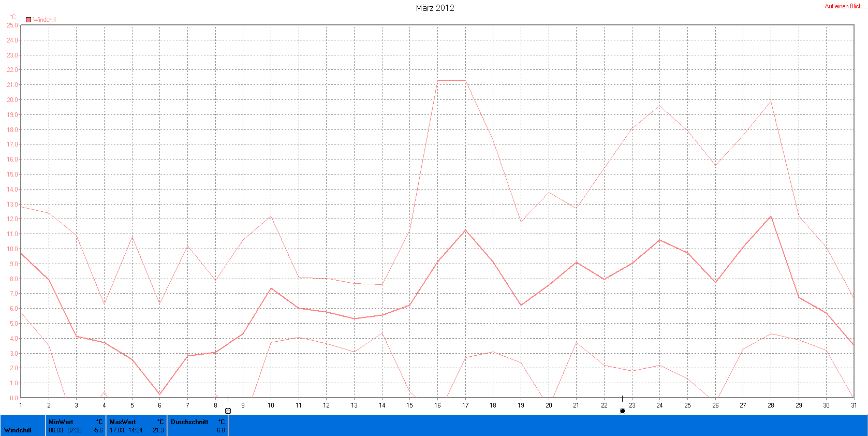The height and width of the screenshot is (436, 868).
Task: Click the 'MinWert' column header
Action: coord(61,422)
